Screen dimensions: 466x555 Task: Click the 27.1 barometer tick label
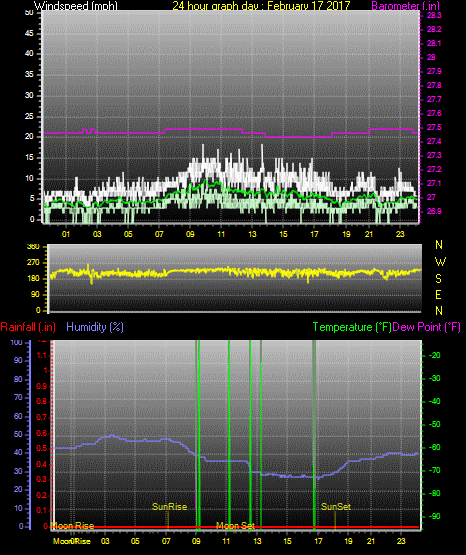(x=434, y=183)
